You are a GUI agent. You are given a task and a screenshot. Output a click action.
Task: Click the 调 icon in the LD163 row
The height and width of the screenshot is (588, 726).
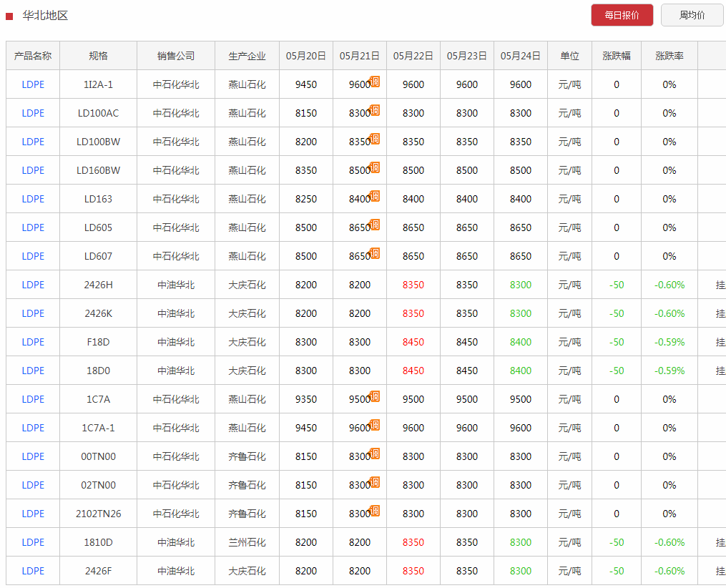375,196
